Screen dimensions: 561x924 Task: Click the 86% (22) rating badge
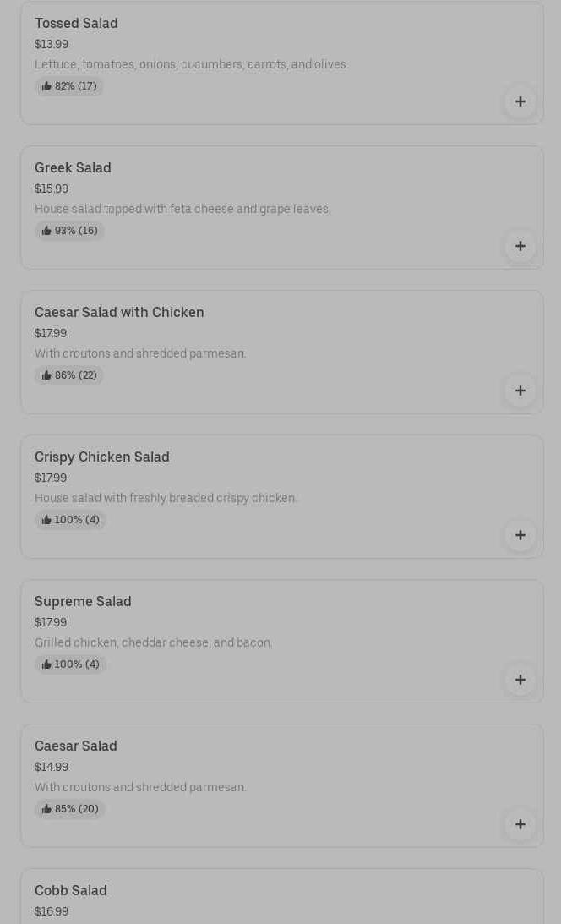(69, 375)
